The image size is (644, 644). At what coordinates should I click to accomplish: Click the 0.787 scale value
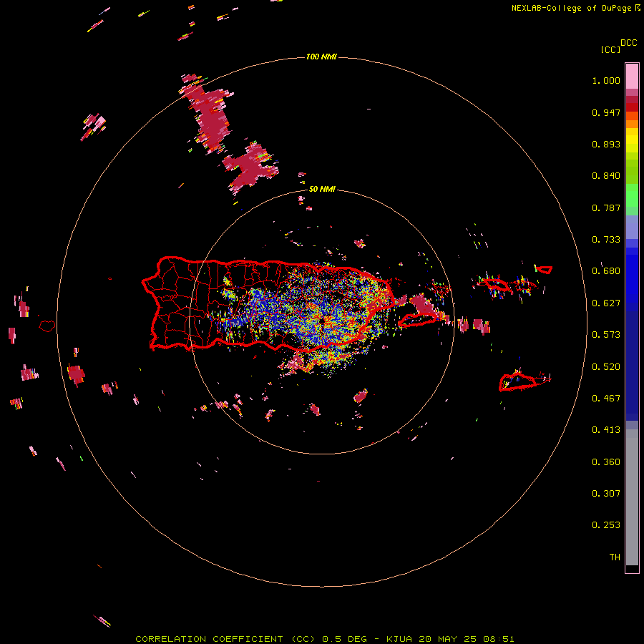[x=606, y=208]
